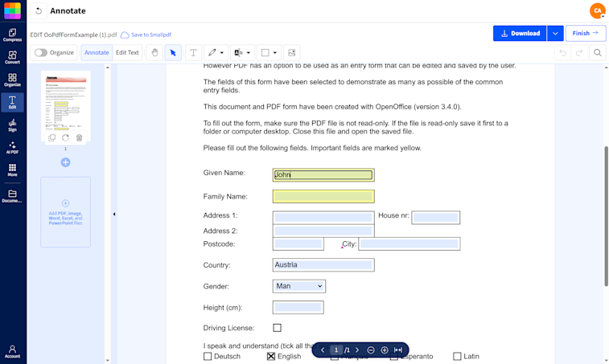
Task: Click the Family Name field
Action: tap(323, 196)
